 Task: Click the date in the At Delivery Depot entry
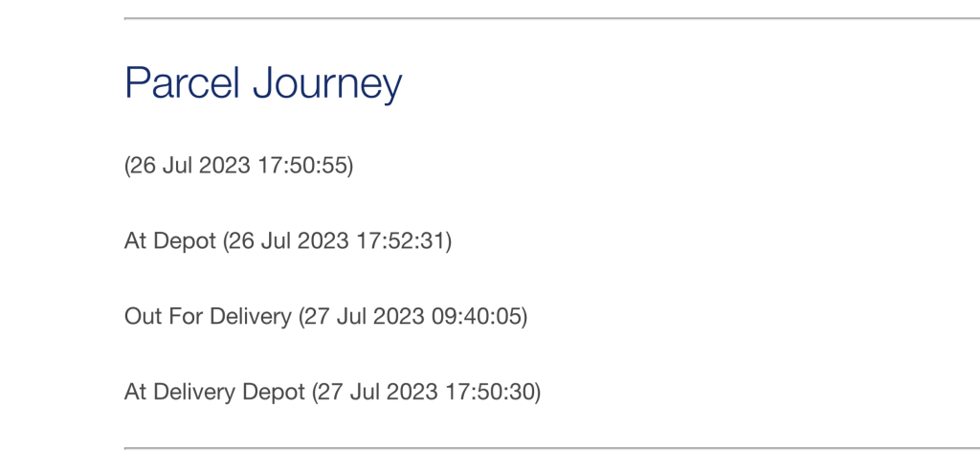pyautogui.click(x=376, y=392)
